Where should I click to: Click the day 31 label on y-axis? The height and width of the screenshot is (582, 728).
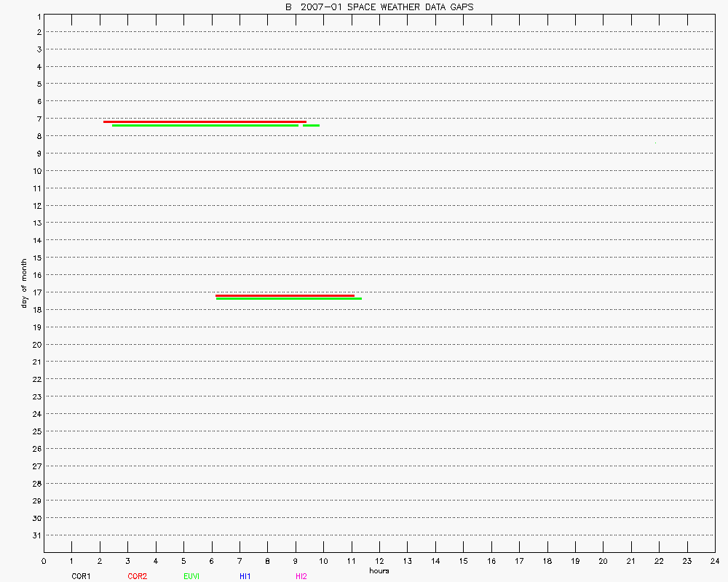36,535
